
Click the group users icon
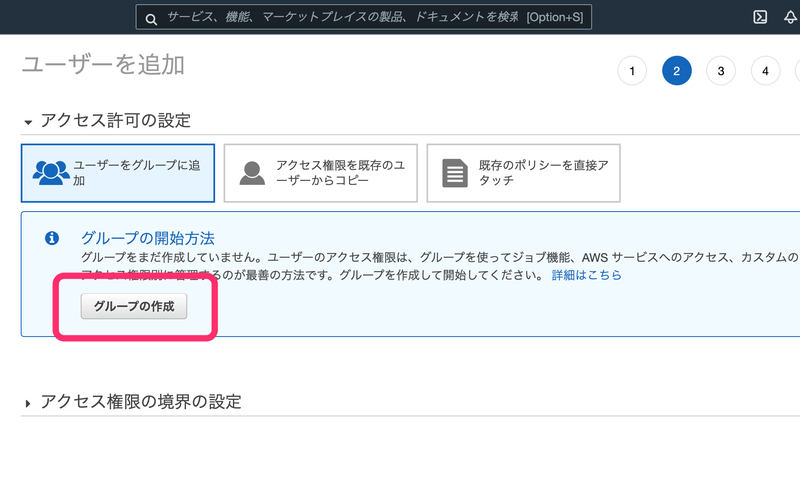click(51, 172)
